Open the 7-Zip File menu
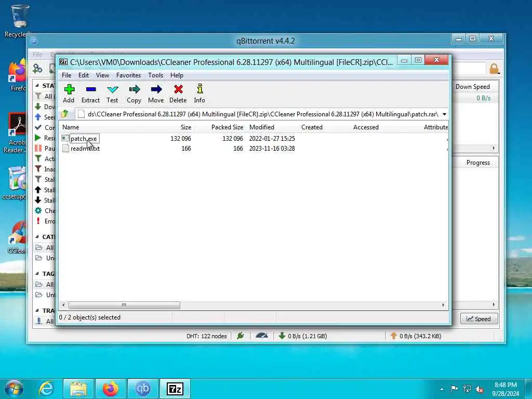The width and height of the screenshot is (532, 399). 66,75
